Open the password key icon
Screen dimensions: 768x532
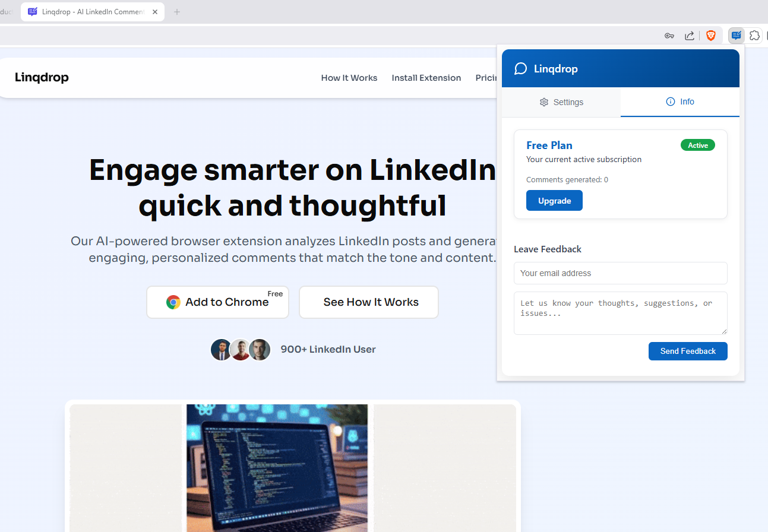pyautogui.click(x=669, y=36)
